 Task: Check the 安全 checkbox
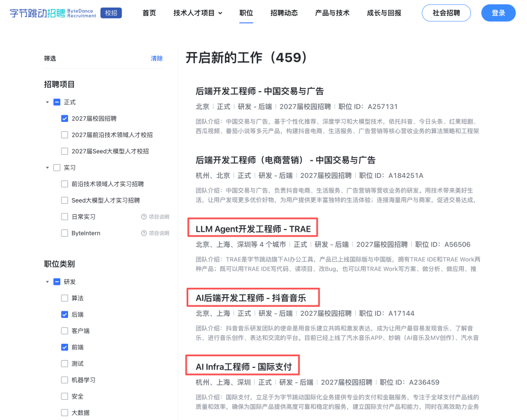pos(65,396)
